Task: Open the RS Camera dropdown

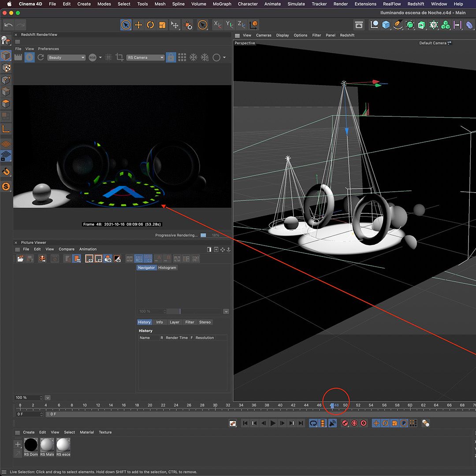Action: click(145, 57)
